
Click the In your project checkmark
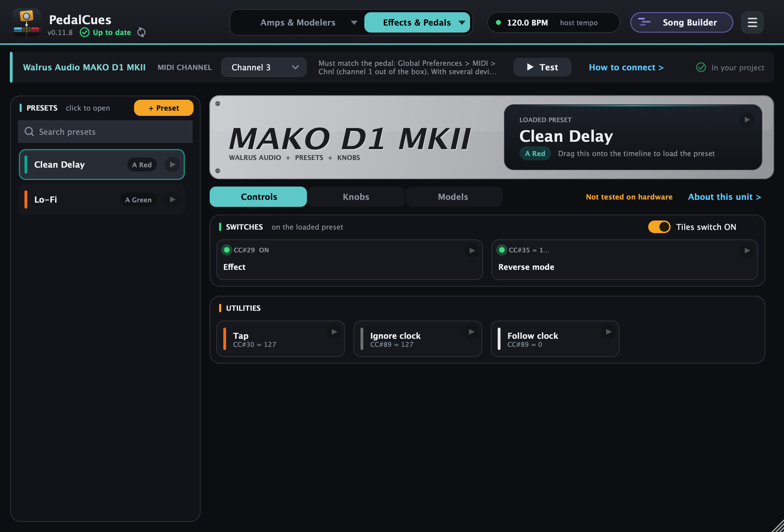click(x=701, y=67)
